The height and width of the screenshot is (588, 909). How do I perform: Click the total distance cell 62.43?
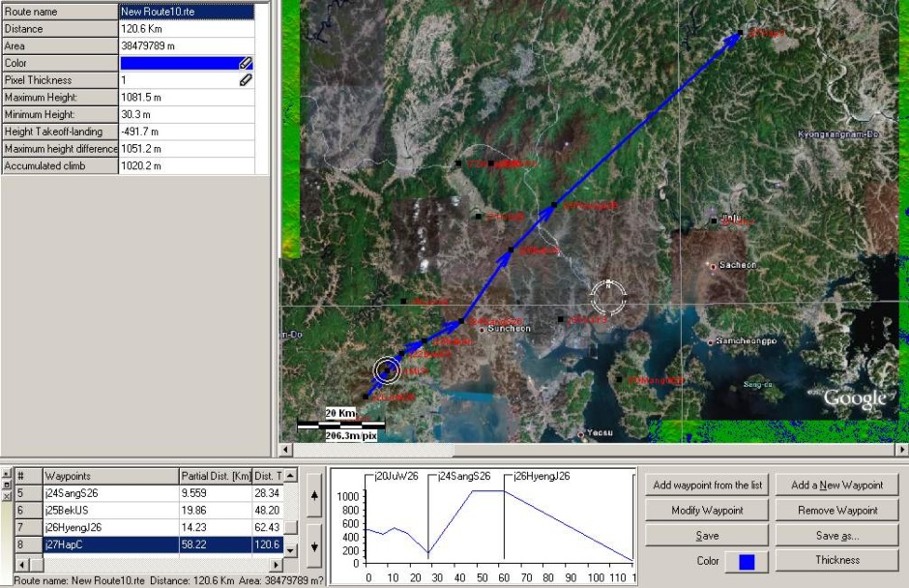click(268, 527)
